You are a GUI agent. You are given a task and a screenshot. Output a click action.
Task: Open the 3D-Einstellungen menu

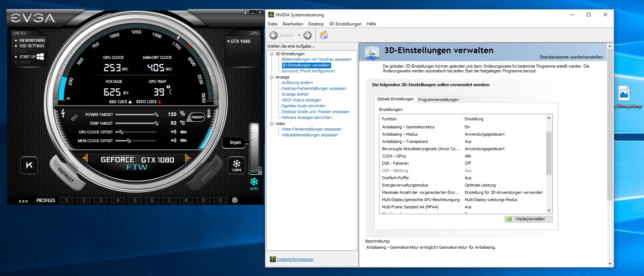pos(345,24)
